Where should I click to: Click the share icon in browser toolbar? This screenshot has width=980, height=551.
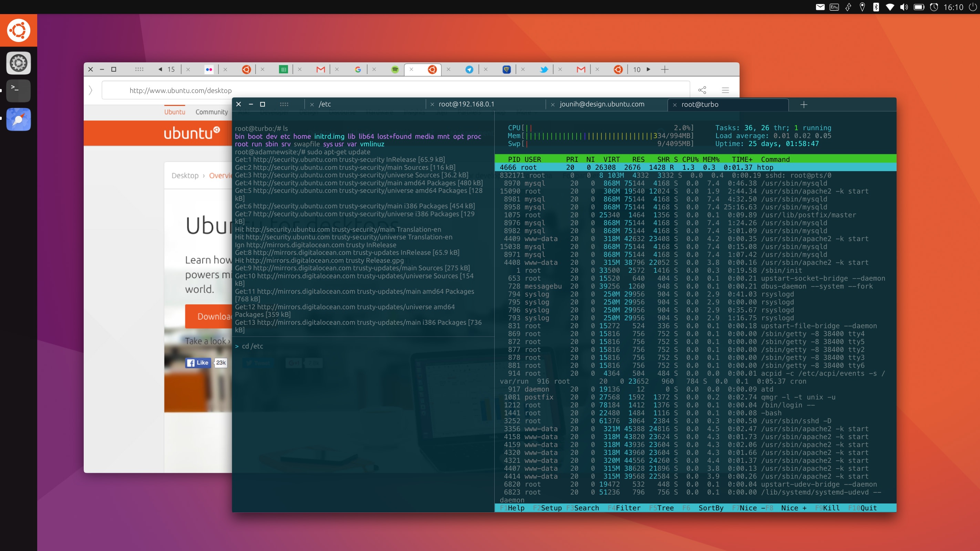coord(702,90)
